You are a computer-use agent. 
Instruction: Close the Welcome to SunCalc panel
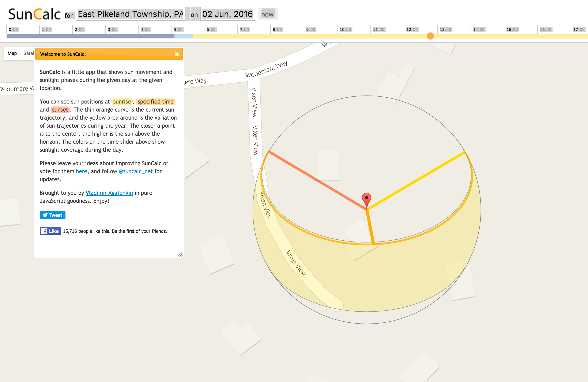click(x=177, y=54)
